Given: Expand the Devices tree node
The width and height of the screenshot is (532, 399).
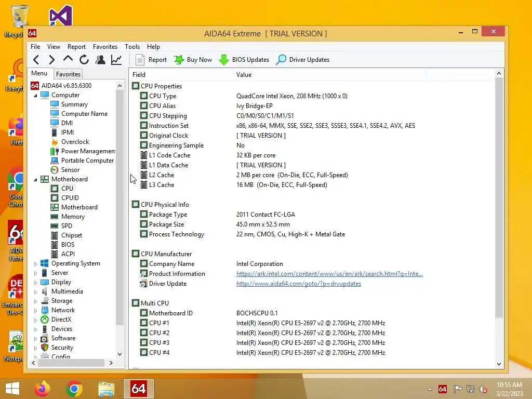Looking at the screenshot, I should [x=36, y=329].
